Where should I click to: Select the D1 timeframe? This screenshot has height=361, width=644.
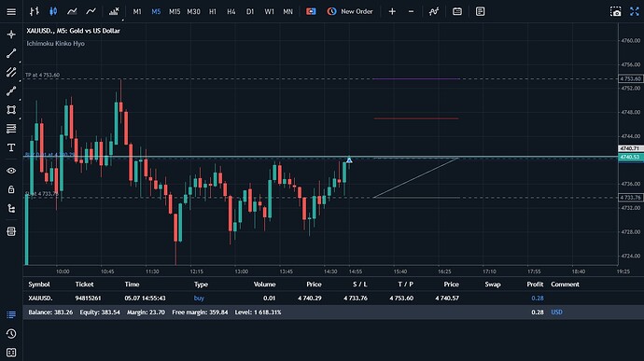pos(250,11)
